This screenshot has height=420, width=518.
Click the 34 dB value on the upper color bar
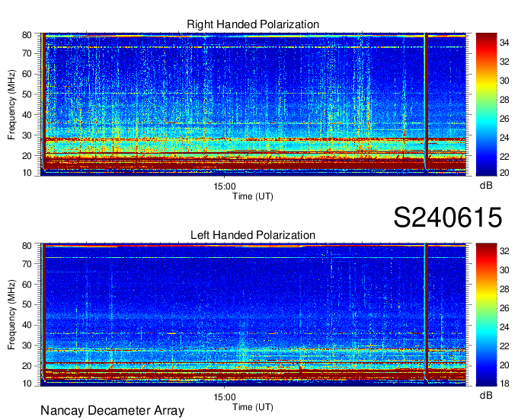[504, 43]
